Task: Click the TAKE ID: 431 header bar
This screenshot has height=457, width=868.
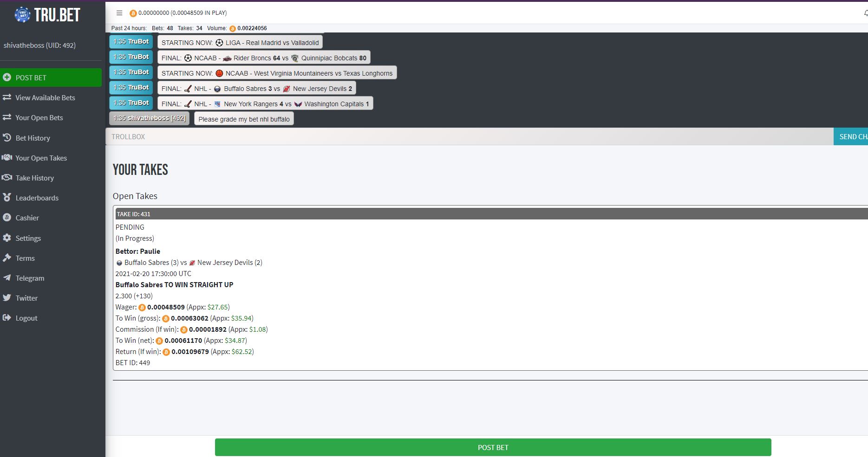Action: [x=491, y=214]
